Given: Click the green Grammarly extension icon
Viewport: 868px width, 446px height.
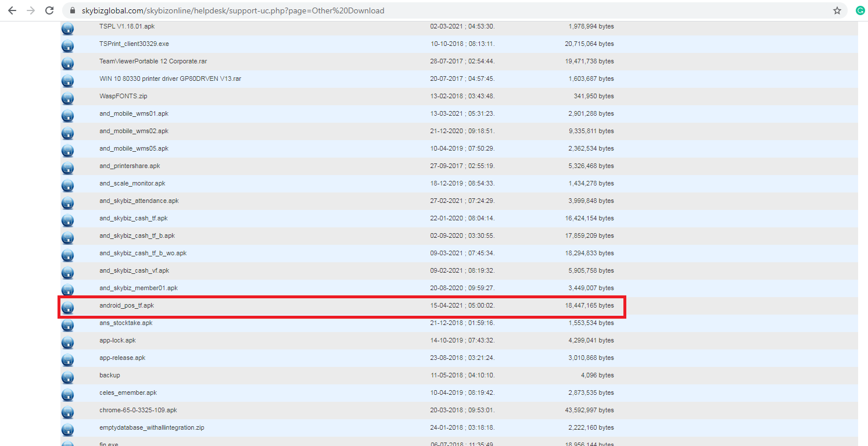Looking at the screenshot, I should tap(860, 10).
